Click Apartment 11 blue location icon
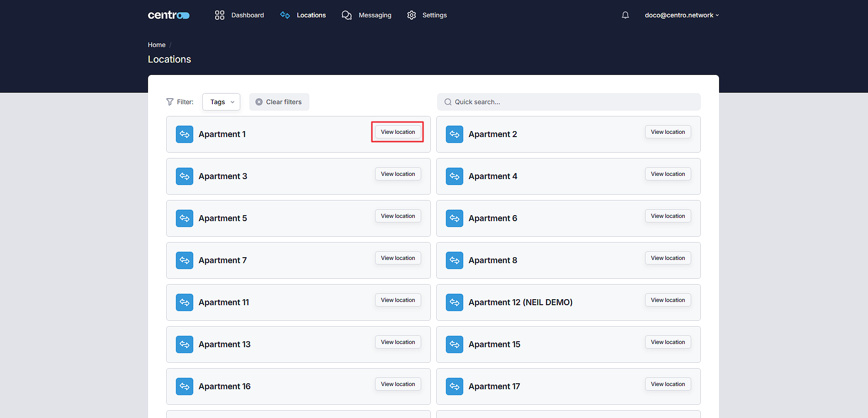This screenshot has height=418, width=868. [185, 302]
